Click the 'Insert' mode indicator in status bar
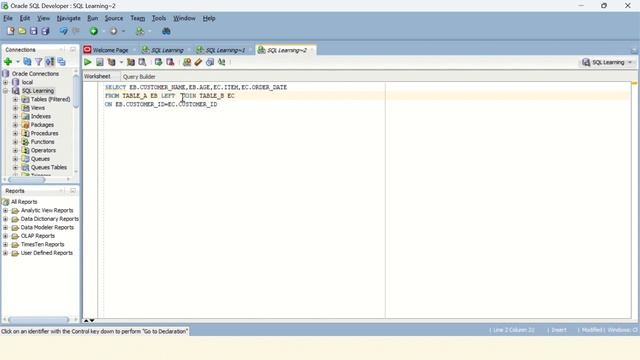Screen dimensions: 640x360 pos(559,330)
